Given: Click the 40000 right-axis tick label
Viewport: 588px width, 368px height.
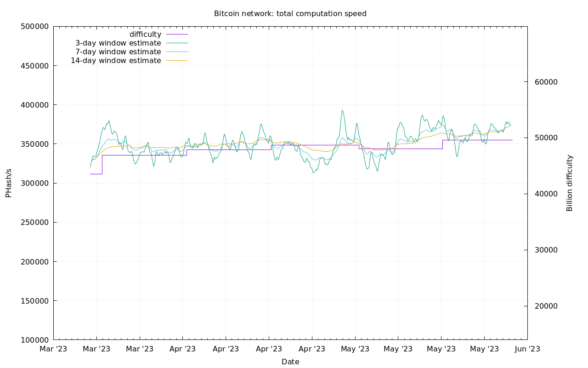Looking at the screenshot, I should [x=546, y=194].
